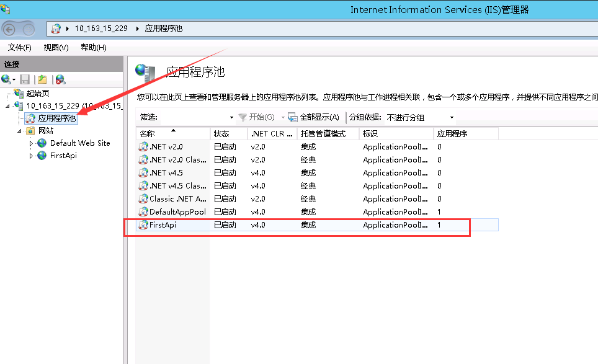Open the filter field dropdown arrow
The height and width of the screenshot is (364, 598).
pyautogui.click(x=231, y=117)
